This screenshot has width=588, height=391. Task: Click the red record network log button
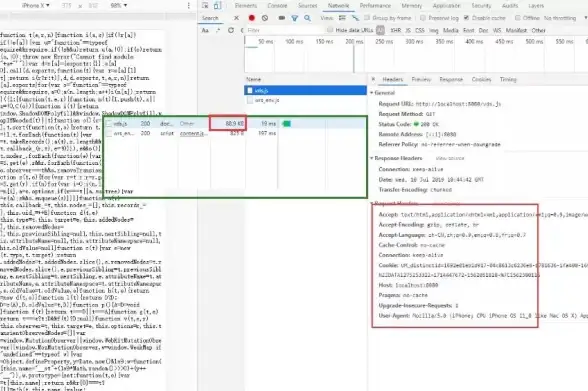(252, 18)
